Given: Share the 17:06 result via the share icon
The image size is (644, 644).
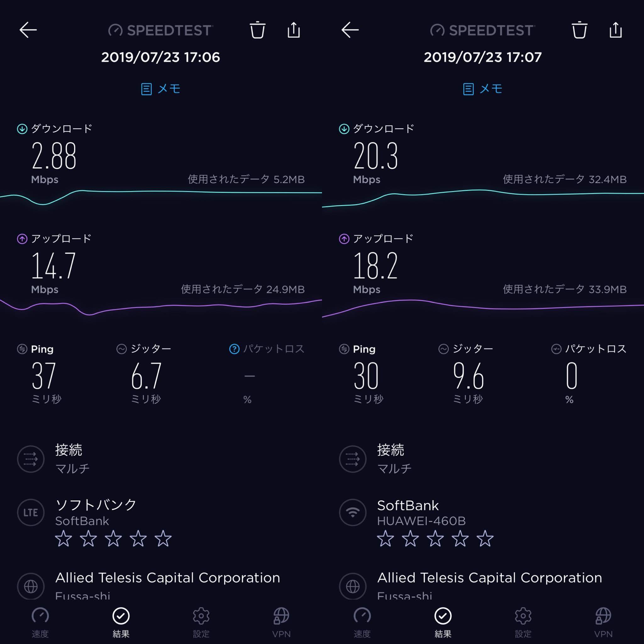Looking at the screenshot, I should 293,30.
